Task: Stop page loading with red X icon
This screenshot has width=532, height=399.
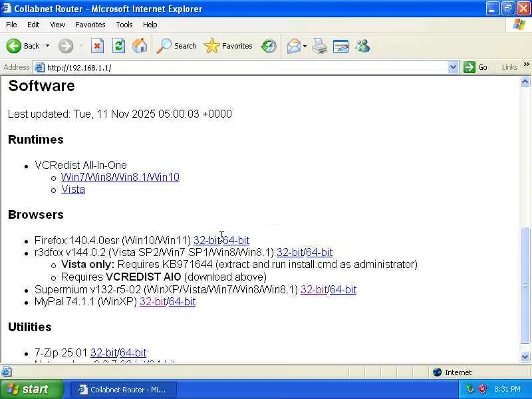Action: (x=97, y=46)
